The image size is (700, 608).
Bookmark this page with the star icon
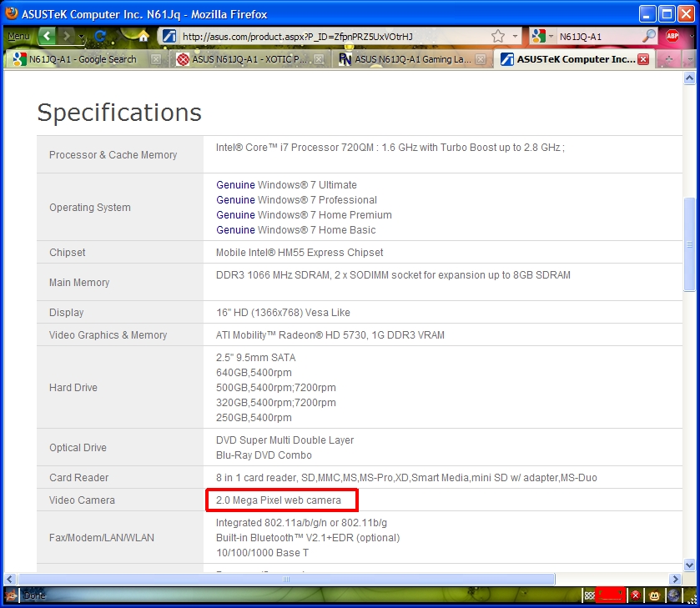pyautogui.click(x=498, y=36)
